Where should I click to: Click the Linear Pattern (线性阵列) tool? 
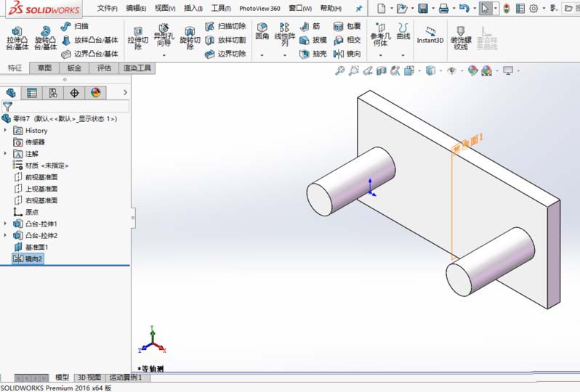coord(284,34)
